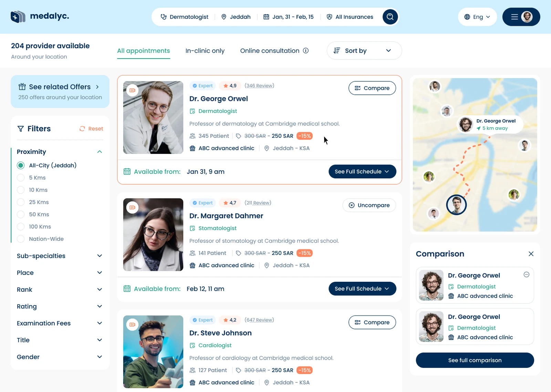Click the star rating 4,9 badge
The height and width of the screenshot is (392, 551).
coord(230,86)
